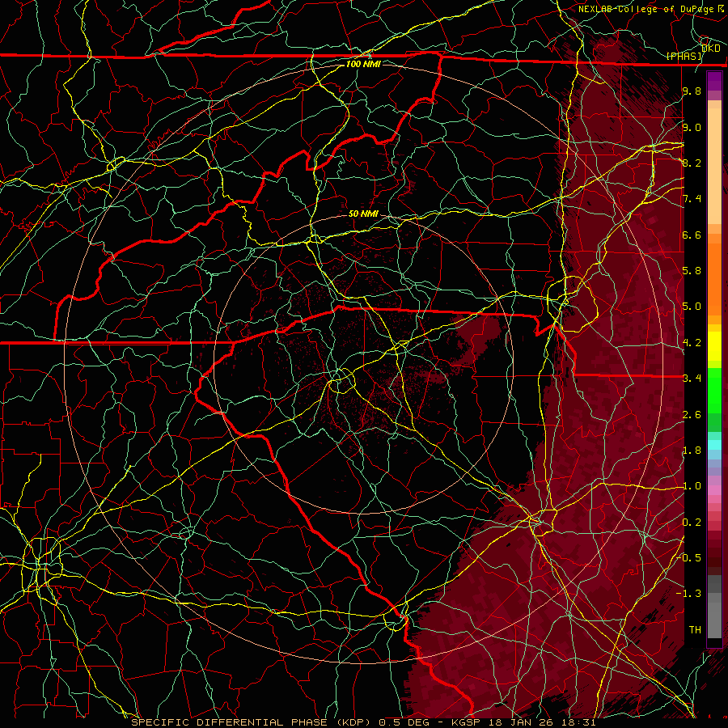Click the 5.0 scale value

coord(692,307)
